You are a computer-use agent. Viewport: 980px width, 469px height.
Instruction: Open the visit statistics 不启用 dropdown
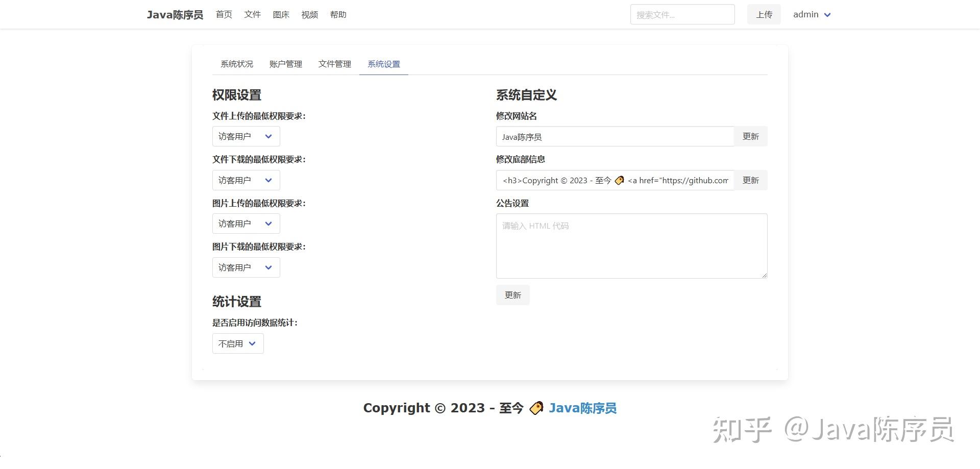pyautogui.click(x=238, y=343)
